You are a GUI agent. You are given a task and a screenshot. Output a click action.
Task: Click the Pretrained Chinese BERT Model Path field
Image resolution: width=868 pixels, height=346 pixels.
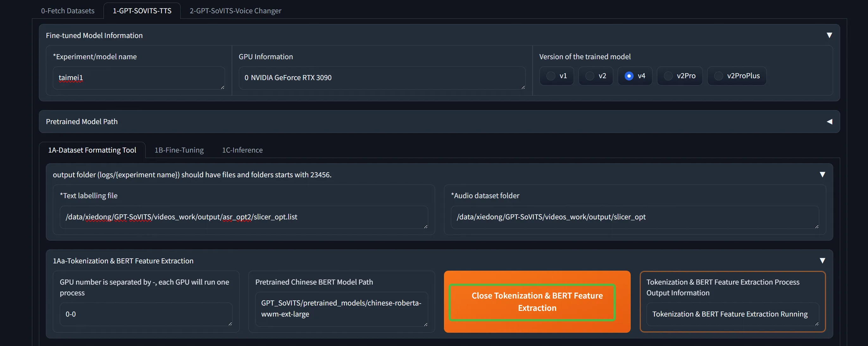(341, 309)
